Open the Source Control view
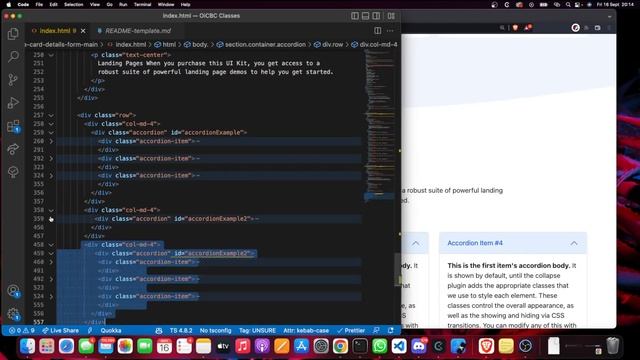The height and width of the screenshot is (360, 640). [13, 79]
